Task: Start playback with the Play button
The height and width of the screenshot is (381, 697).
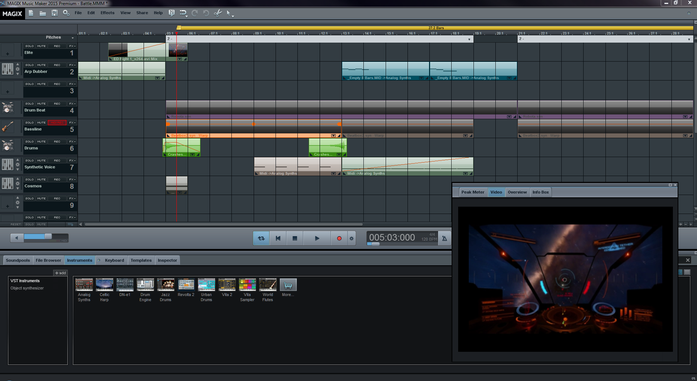Action: click(316, 238)
